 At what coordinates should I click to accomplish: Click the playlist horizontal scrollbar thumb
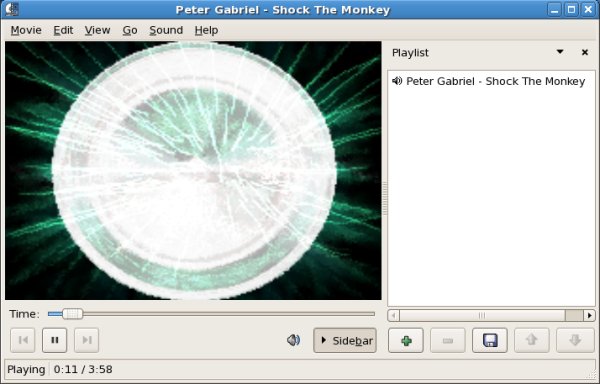(482, 316)
